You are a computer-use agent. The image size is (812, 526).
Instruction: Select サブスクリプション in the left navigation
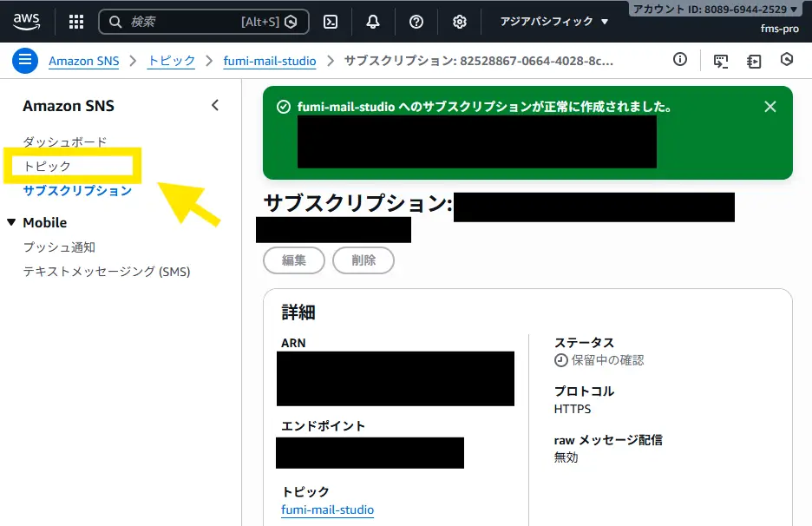(x=77, y=190)
